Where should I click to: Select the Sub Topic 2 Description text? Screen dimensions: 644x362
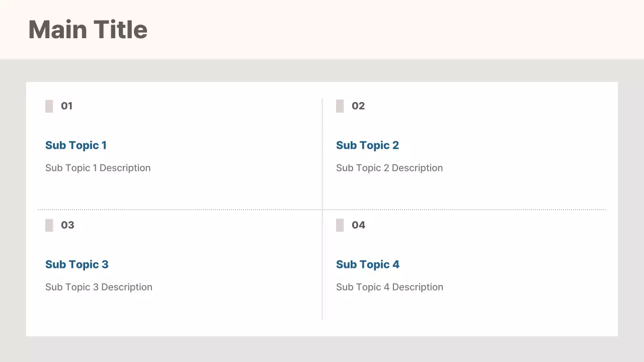click(389, 168)
